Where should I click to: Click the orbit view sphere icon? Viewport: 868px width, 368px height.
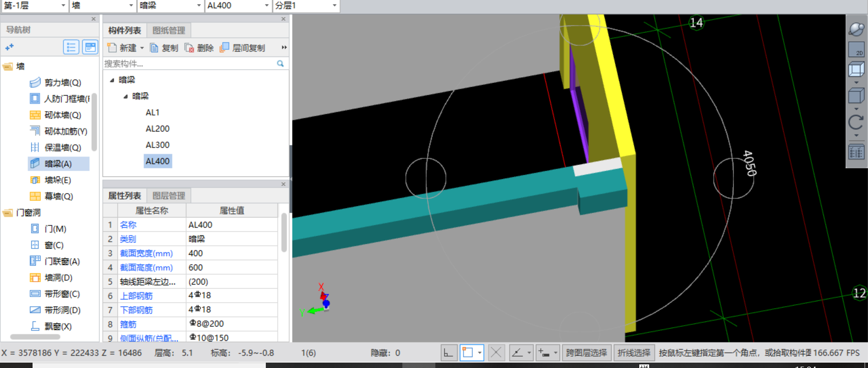click(x=856, y=29)
